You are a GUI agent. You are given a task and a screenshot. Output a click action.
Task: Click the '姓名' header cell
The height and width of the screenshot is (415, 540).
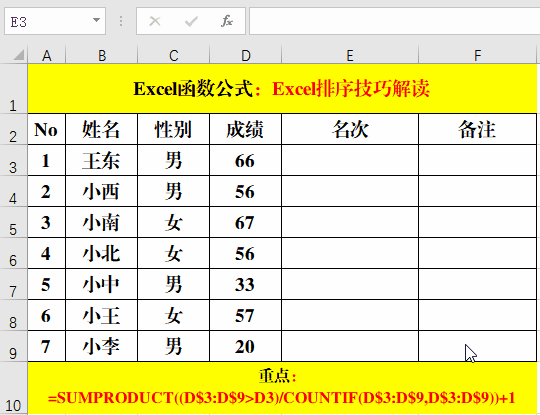tap(102, 129)
